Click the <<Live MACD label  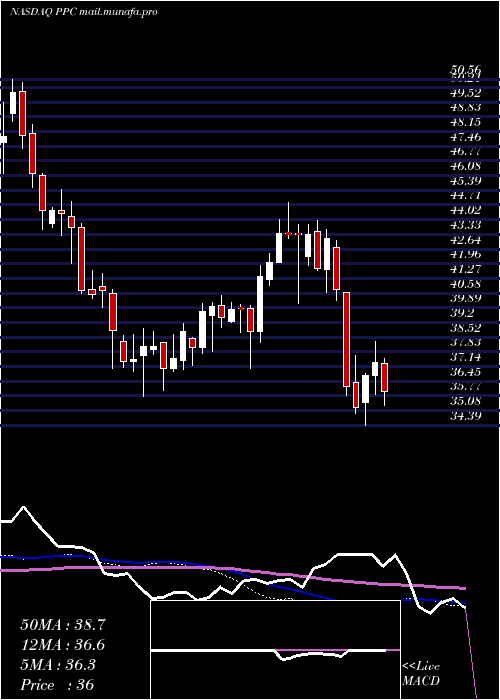point(421,674)
